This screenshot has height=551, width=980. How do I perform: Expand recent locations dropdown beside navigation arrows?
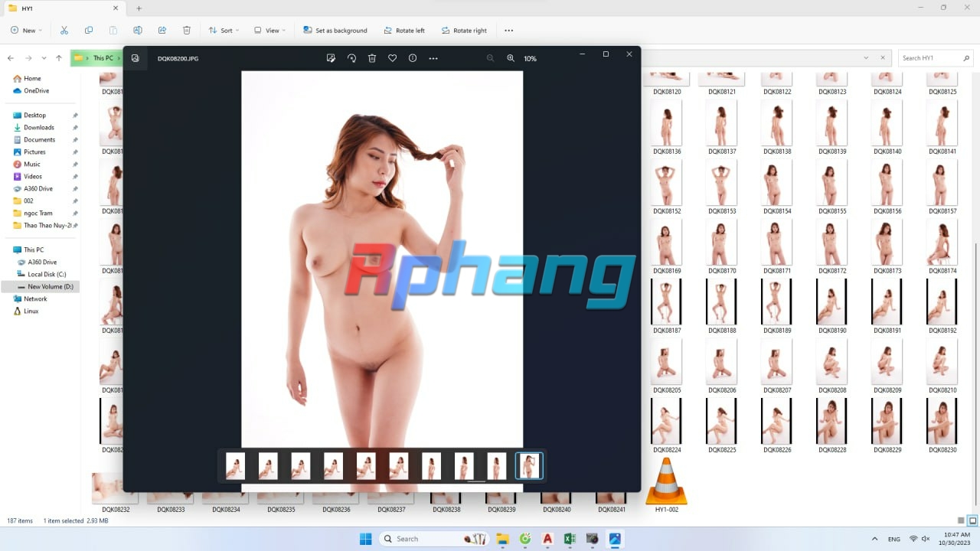(44, 58)
